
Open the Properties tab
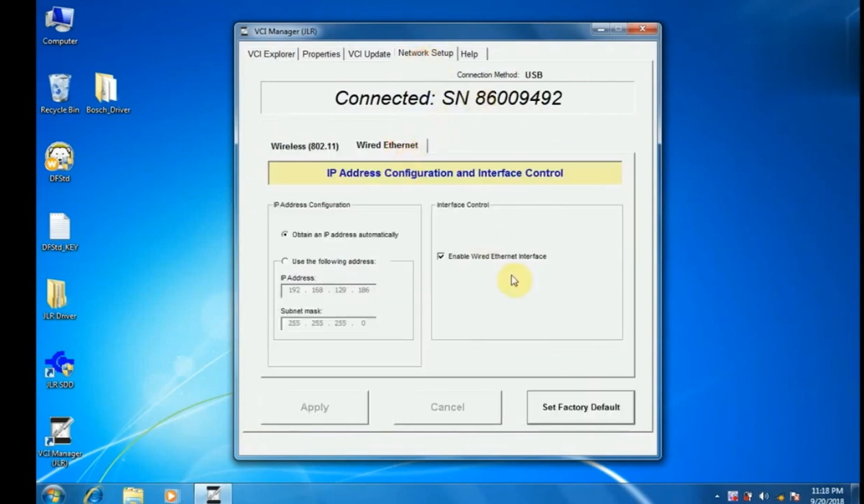321,54
